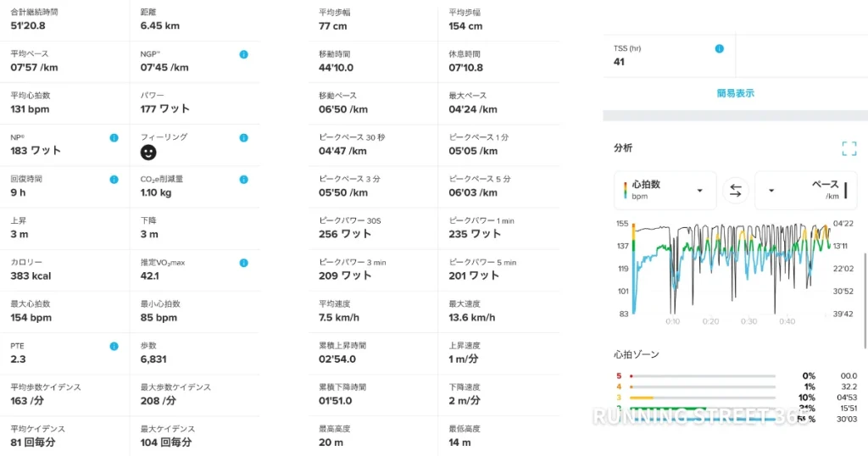Click the 平均ペース value 07'57 /km
The width and height of the screenshot is (868, 456).
tap(34, 68)
